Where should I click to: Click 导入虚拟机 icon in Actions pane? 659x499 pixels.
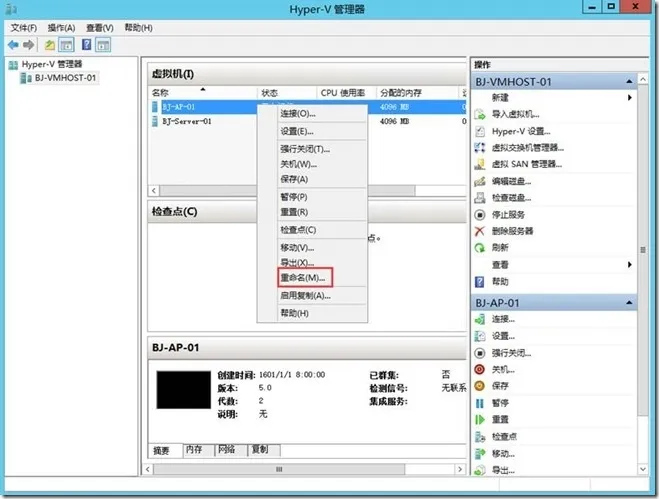tap(480, 114)
